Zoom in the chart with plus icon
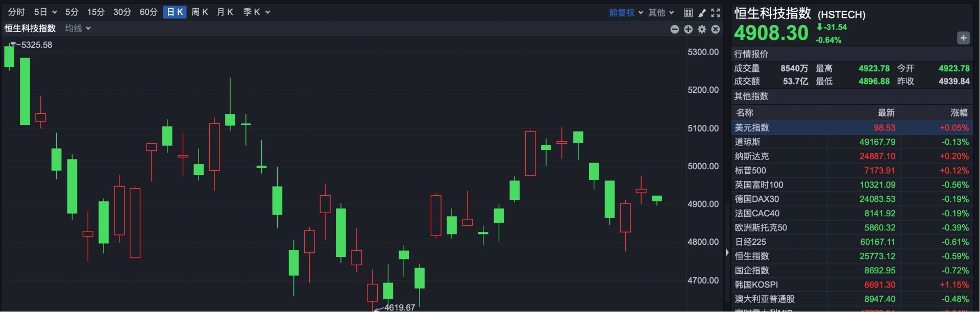Image resolution: width=980 pixels, height=312 pixels. 688,30
